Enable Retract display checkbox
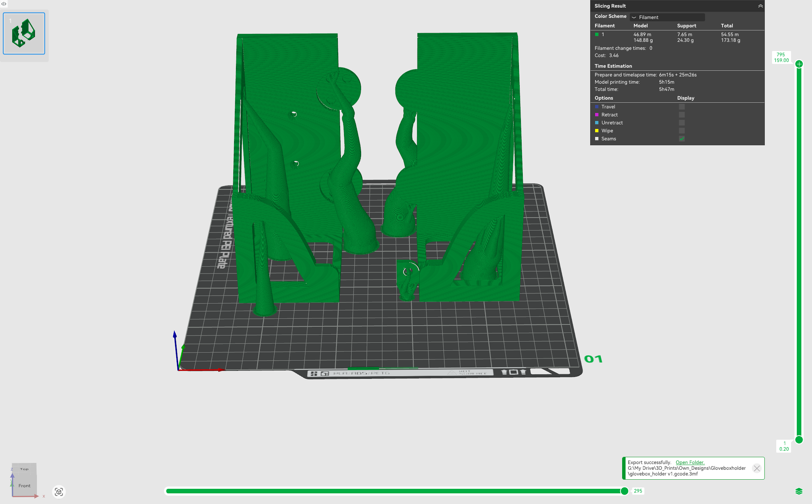This screenshot has width=812, height=504. (682, 115)
